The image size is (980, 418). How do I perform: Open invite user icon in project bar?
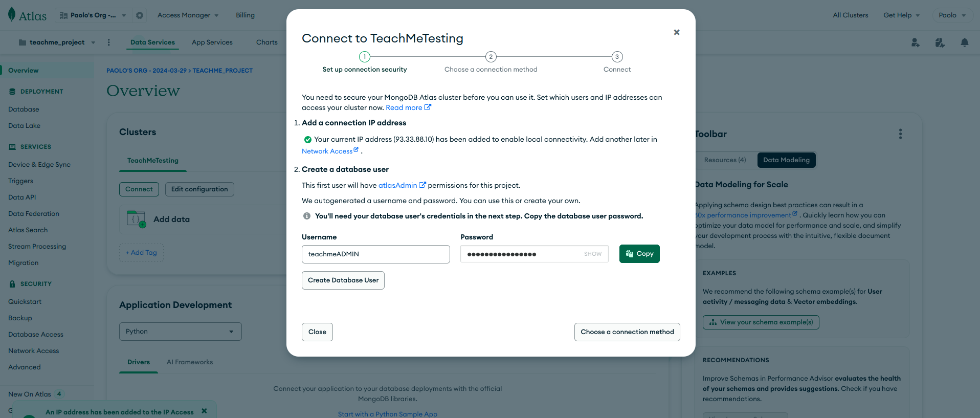pos(915,42)
